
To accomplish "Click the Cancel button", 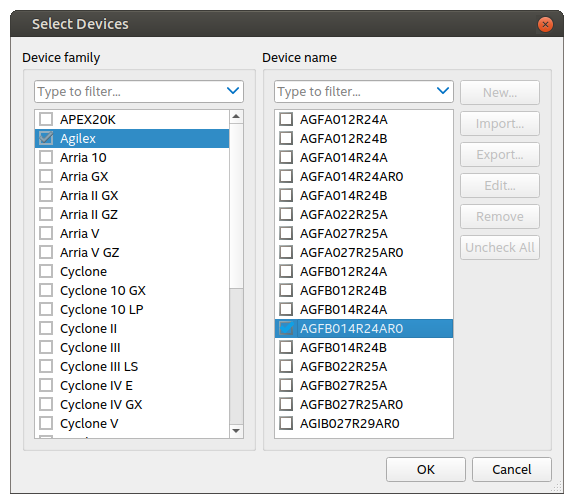I will click(x=512, y=469).
